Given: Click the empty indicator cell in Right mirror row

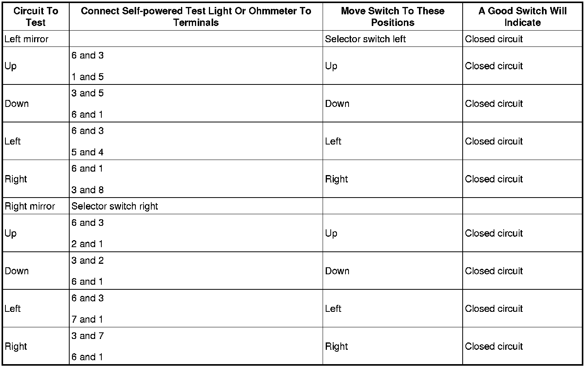Looking at the screenshot, I should (522, 206).
